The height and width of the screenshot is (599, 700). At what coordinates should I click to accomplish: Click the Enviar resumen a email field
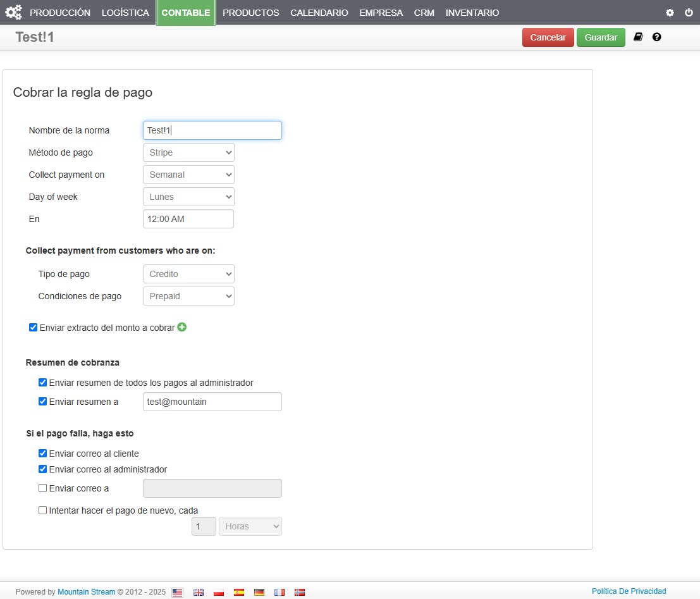pos(212,402)
